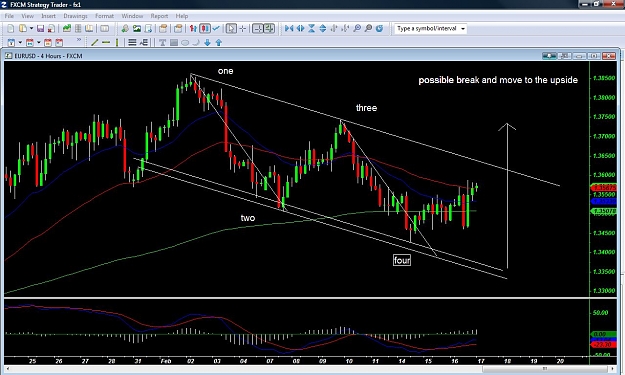Select the text T drawing tool
Screen dimensions: 625x375
pos(162,42)
